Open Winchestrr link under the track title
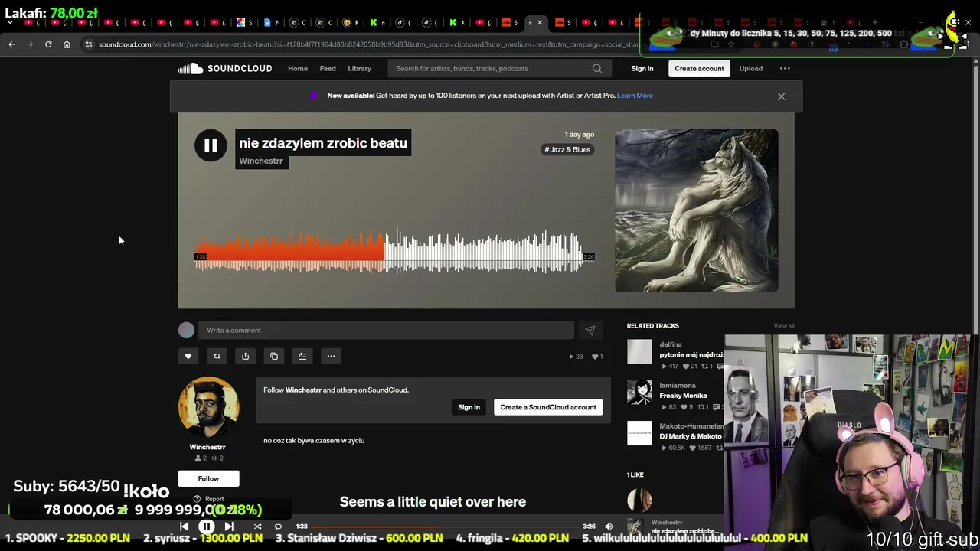 pos(261,161)
